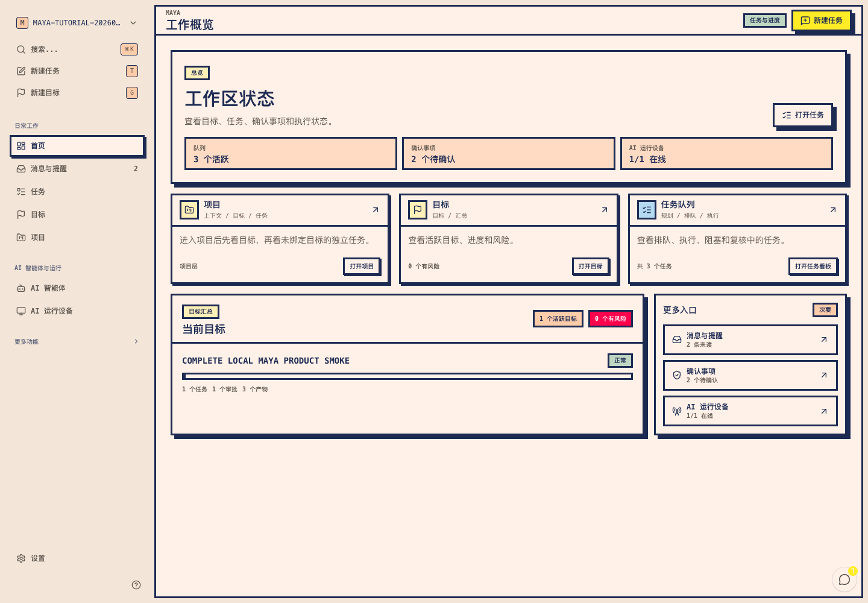Click the 项目 card folder icon

pyautogui.click(x=189, y=210)
